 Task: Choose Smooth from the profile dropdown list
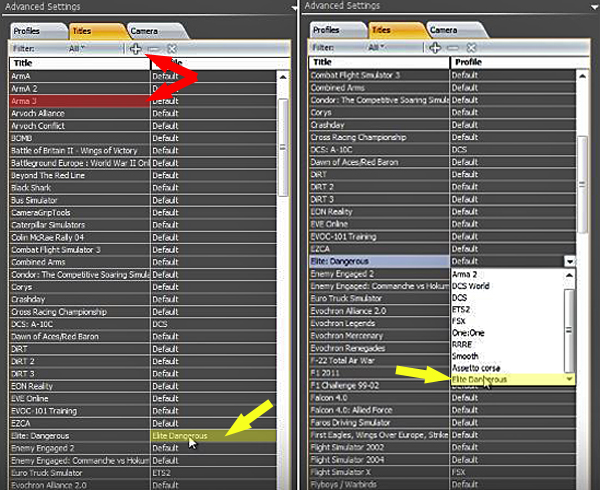pos(507,356)
